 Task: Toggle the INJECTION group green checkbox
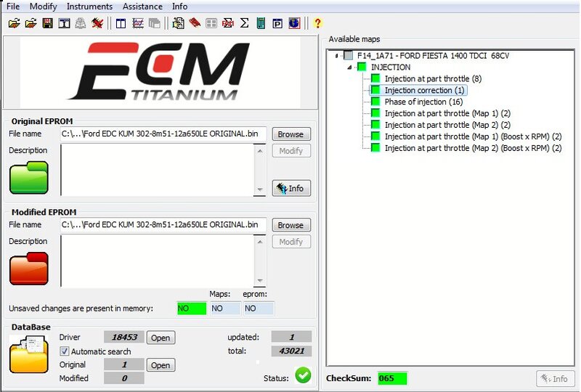coord(362,67)
